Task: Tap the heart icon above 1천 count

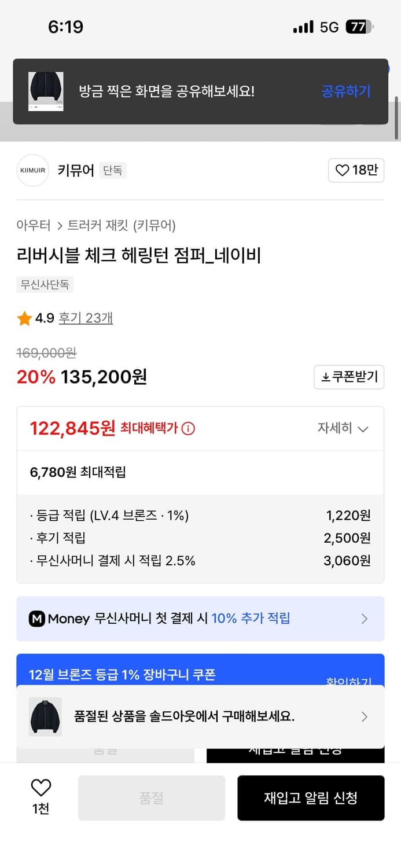Action: 40,788
